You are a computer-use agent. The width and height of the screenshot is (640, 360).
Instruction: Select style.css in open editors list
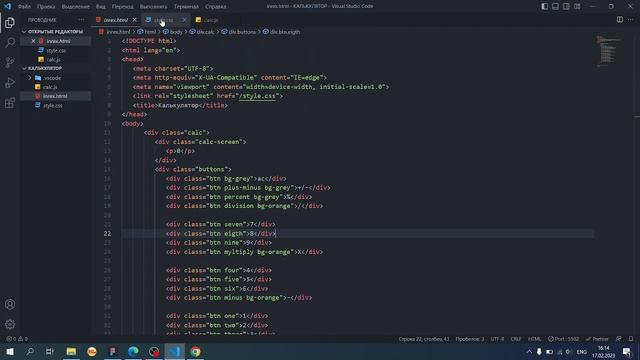point(56,50)
